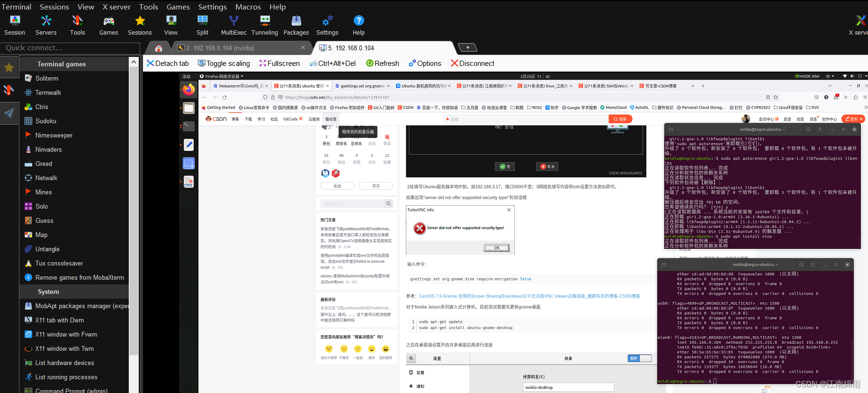Go to the MobaXterm home tab
This screenshot has width=868, height=393.
pyautogui.click(x=159, y=48)
